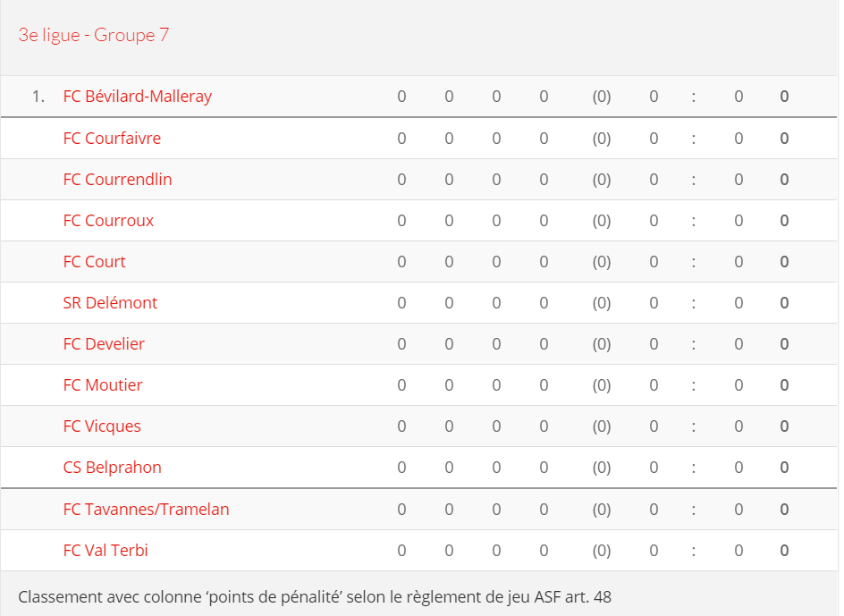The height and width of the screenshot is (616, 844).
Task: Click the ASF art. 48 ranking footnote
Action: tap(315, 597)
